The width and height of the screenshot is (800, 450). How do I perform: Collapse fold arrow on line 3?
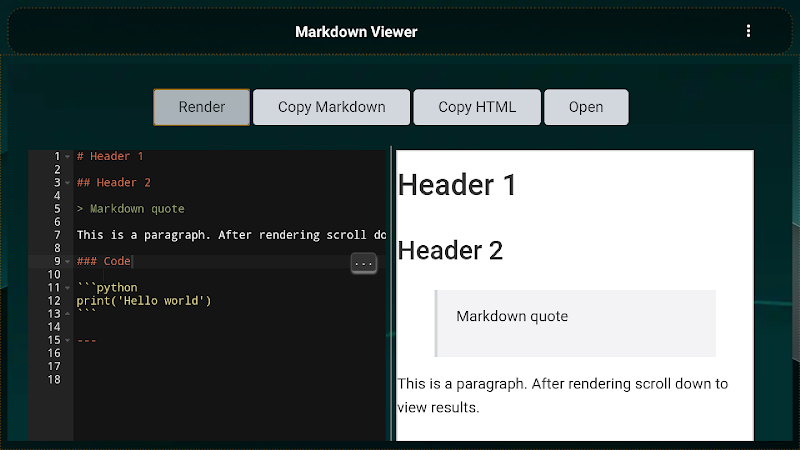point(67,183)
